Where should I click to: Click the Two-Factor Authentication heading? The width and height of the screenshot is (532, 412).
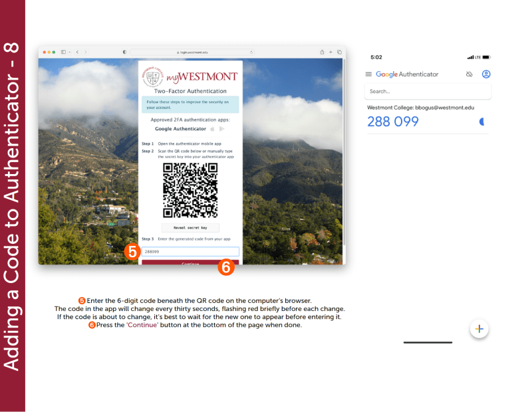(190, 91)
